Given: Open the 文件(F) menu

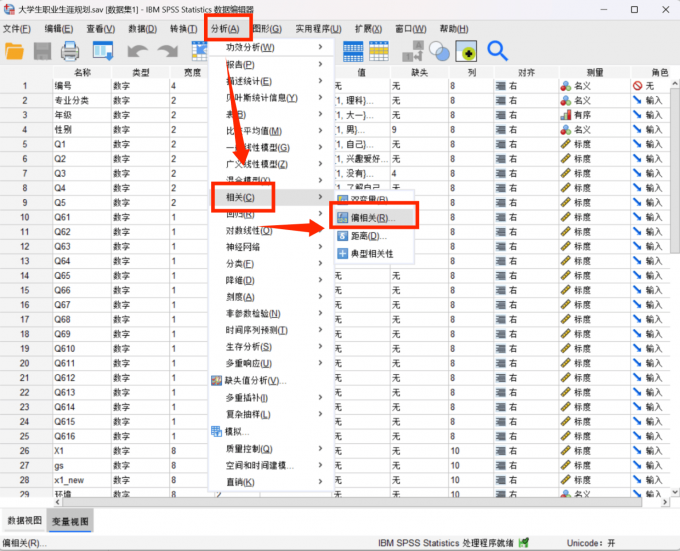Looking at the screenshot, I should pos(17,29).
